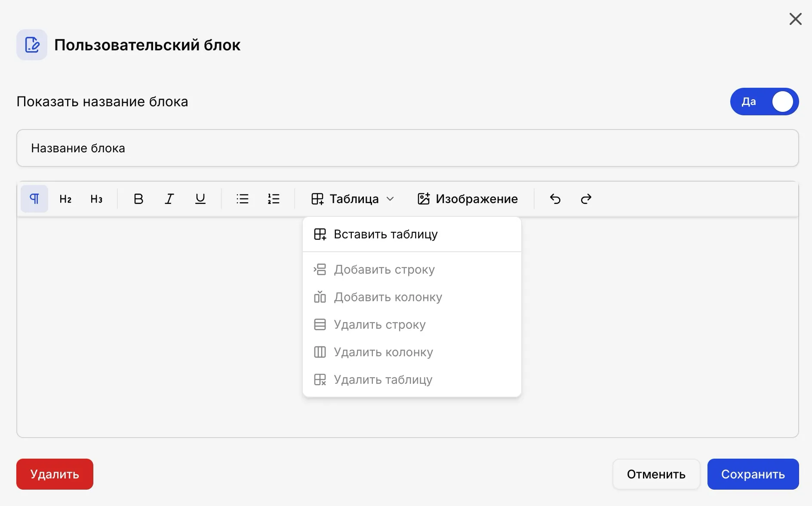
Task: Select the paragraph format icon
Action: [34, 199]
